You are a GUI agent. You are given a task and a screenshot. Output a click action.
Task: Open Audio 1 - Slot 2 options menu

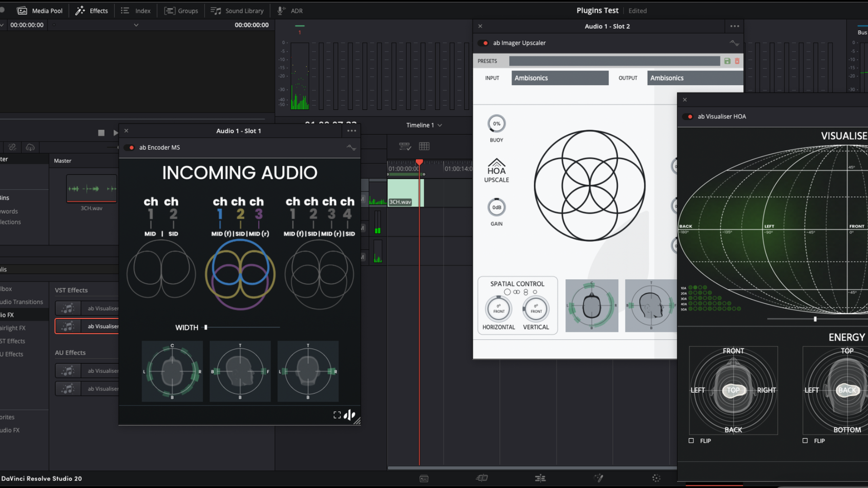735,26
